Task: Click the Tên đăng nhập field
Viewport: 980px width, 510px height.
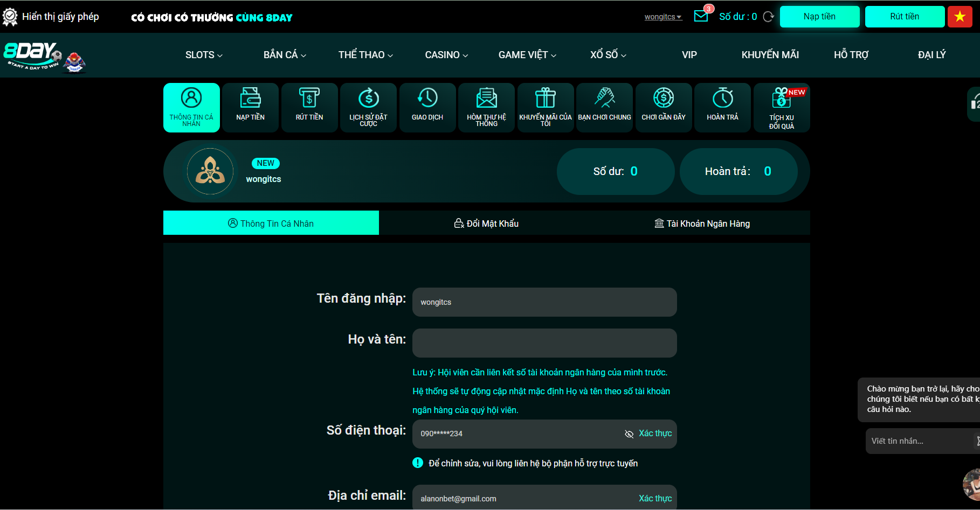Action: (544, 302)
